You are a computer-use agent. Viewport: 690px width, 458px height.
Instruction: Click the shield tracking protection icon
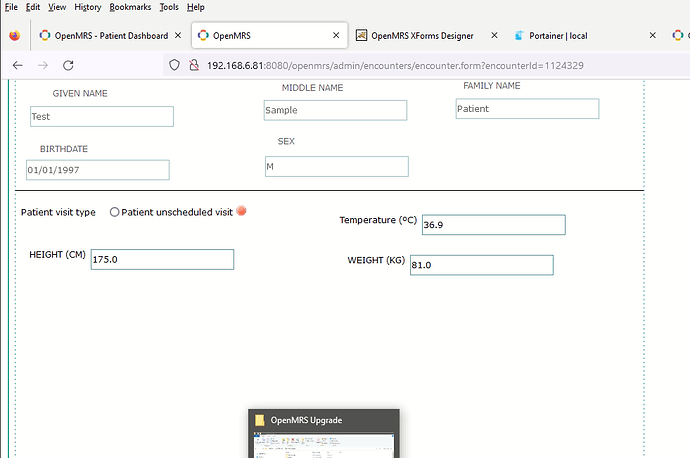click(x=174, y=65)
